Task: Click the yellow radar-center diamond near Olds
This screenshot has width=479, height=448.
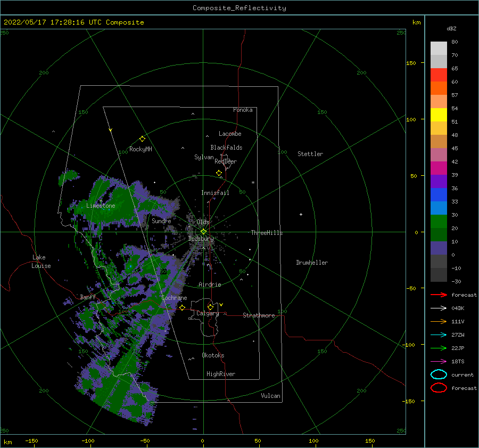Action: click(x=203, y=232)
